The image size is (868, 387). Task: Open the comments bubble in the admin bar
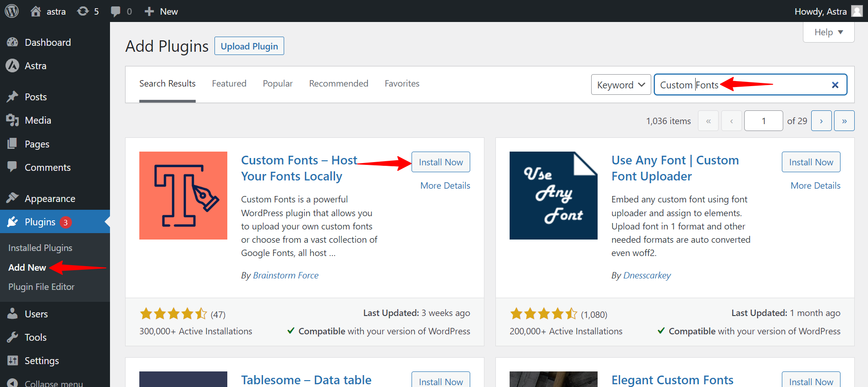tap(116, 11)
